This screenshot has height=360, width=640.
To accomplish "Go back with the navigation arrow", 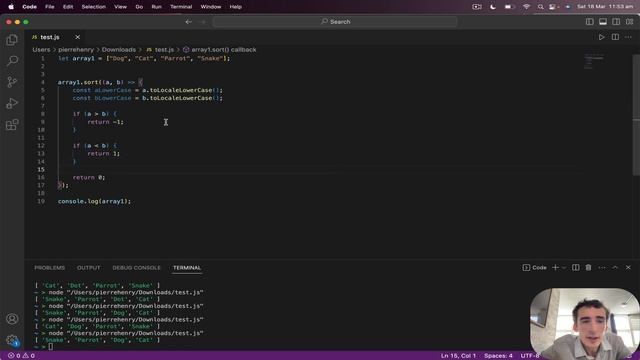I will (x=189, y=22).
